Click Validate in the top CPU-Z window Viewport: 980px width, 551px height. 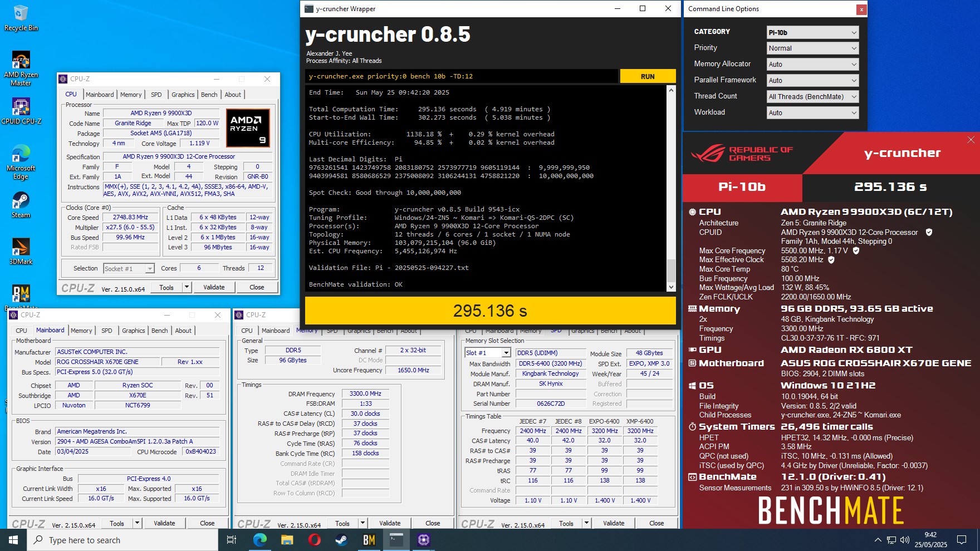point(214,287)
